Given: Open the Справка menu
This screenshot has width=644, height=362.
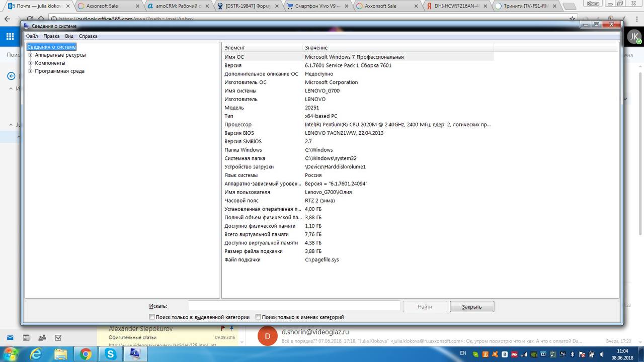Looking at the screenshot, I should [88, 36].
